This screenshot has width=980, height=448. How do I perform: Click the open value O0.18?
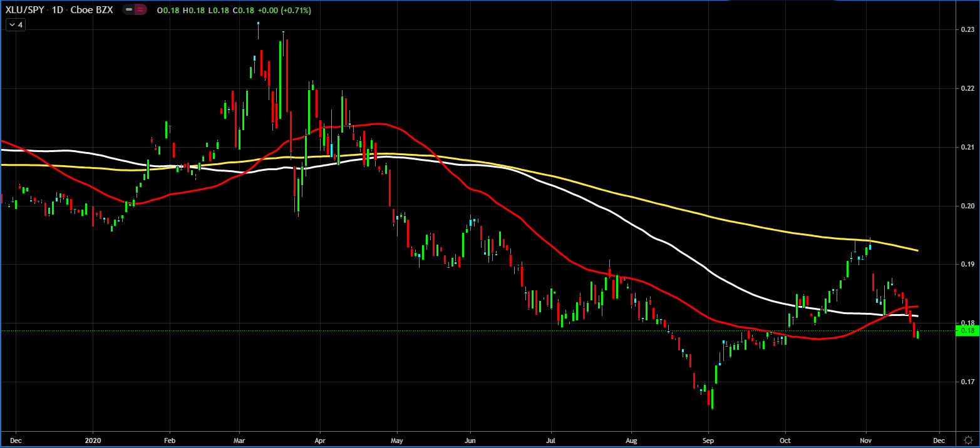click(167, 11)
